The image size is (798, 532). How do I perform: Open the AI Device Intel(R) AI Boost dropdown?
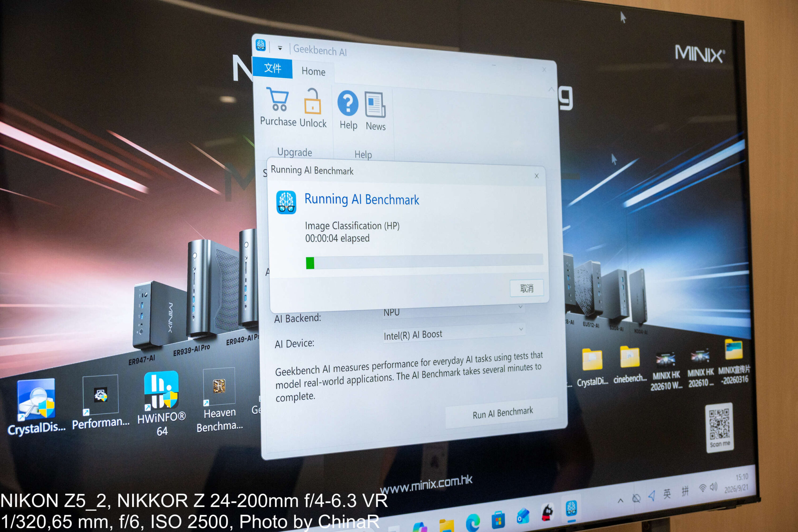pyautogui.click(x=454, y=333)
